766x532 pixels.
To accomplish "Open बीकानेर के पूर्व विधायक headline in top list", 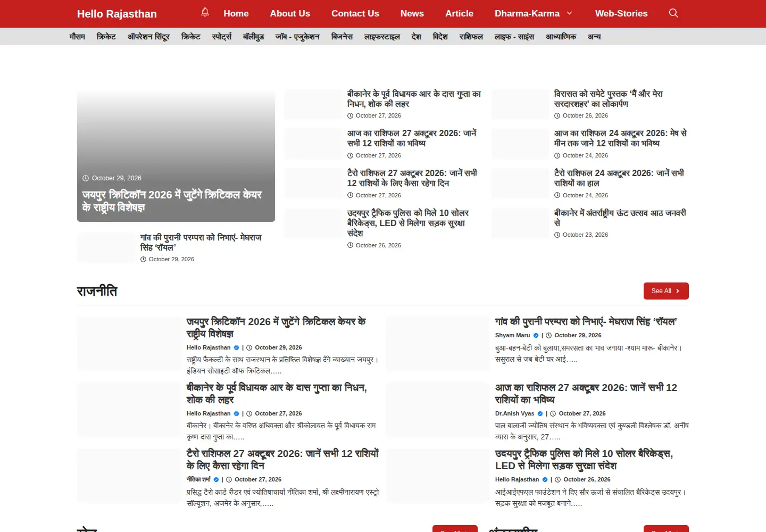I will (x=414, y=99).
